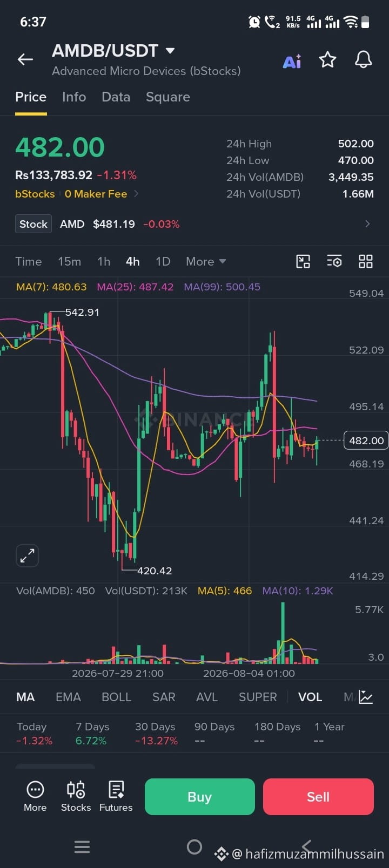389x868 pixels.
Task: Tap the 7 Days 6.72% change
Action: [x=92, y=734]
